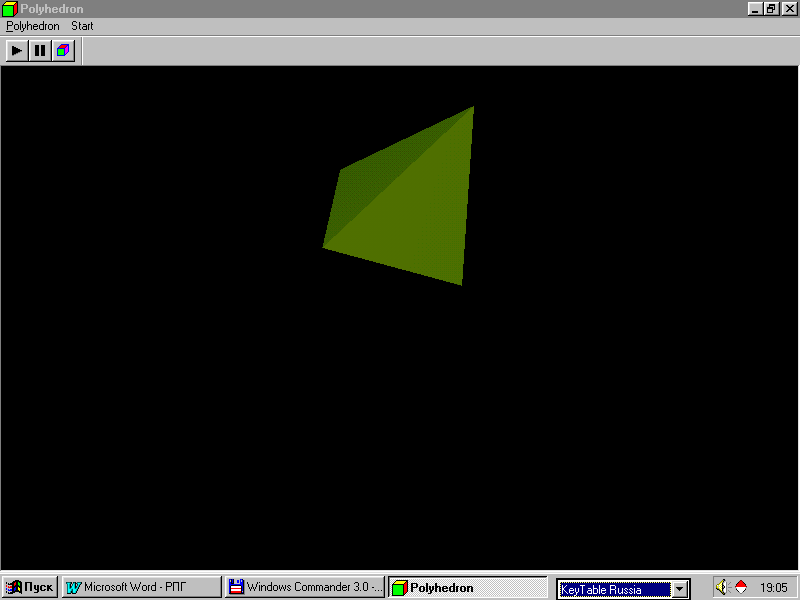This screenshot has width=800, height=600.
Task: Open the speaker volume tray icon
Action: click(722, 587)
